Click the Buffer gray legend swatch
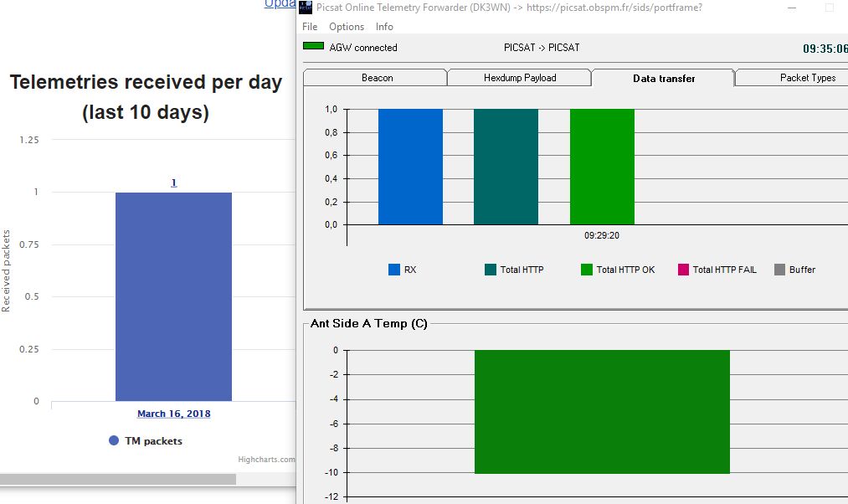 (779, 270)
